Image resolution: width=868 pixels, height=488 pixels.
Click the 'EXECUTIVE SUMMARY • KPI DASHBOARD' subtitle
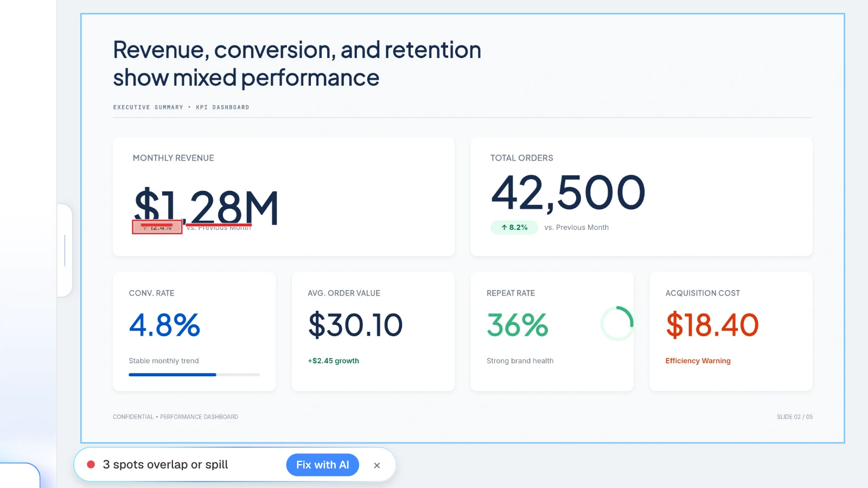[x=181, y=107]
